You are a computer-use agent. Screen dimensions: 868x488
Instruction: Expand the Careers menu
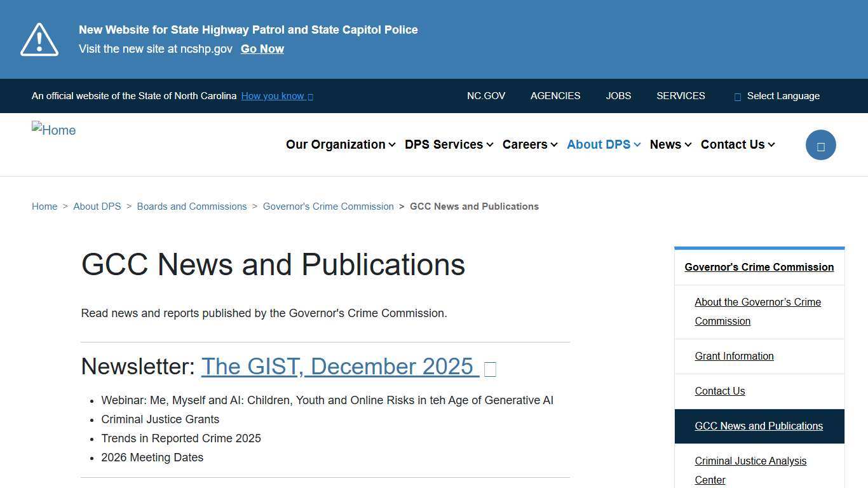525,144
